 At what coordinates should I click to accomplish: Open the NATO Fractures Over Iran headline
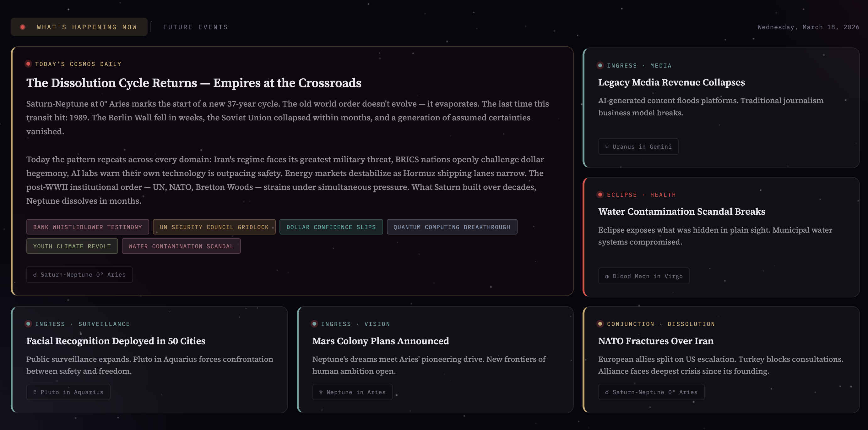point(655,341)
